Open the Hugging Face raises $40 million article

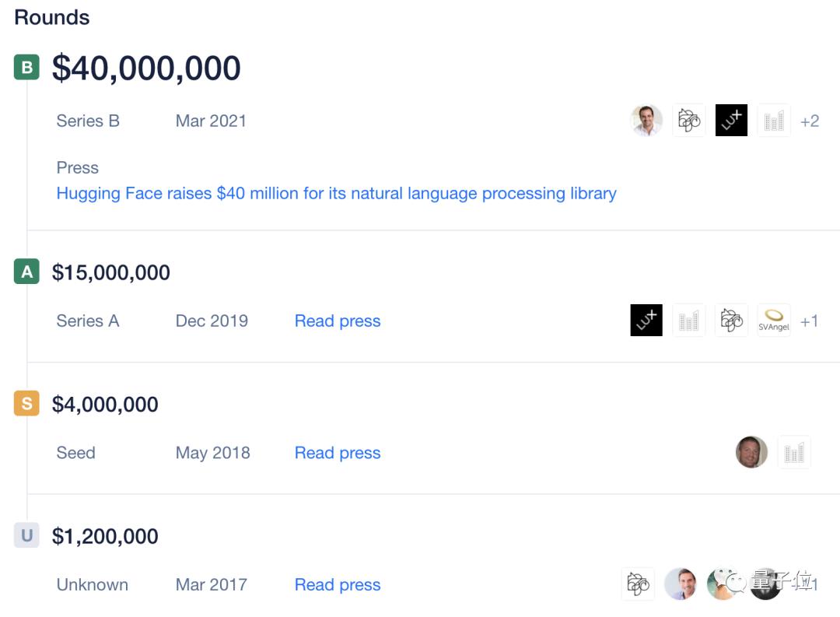[336, 193]
